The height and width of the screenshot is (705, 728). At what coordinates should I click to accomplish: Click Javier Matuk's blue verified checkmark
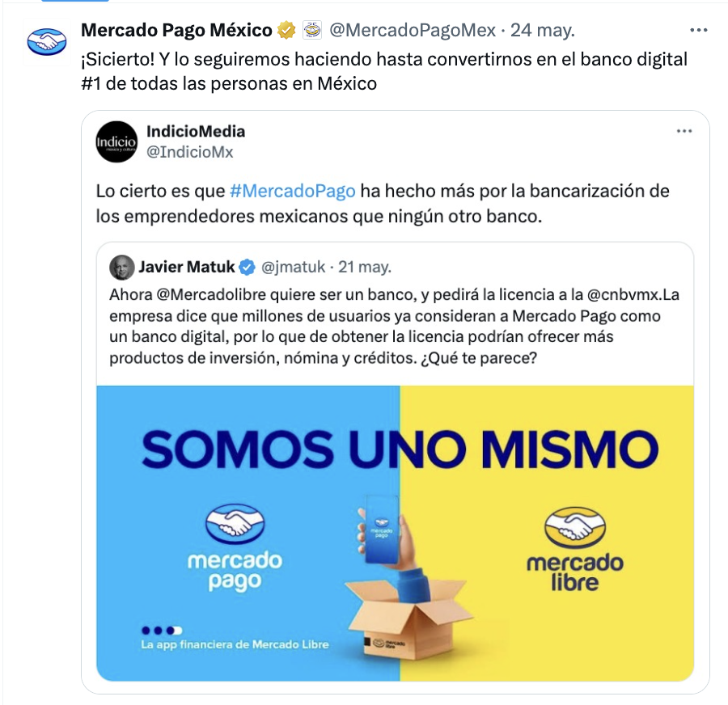248,268
